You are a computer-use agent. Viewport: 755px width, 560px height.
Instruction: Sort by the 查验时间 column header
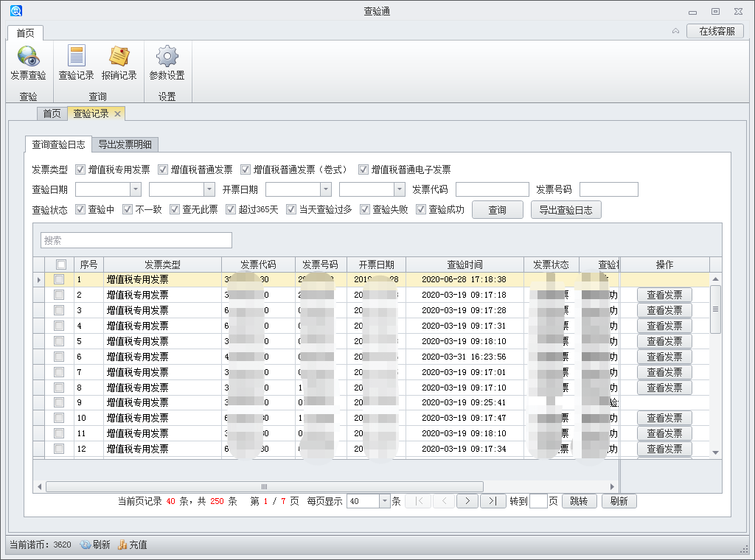(465, 265)
